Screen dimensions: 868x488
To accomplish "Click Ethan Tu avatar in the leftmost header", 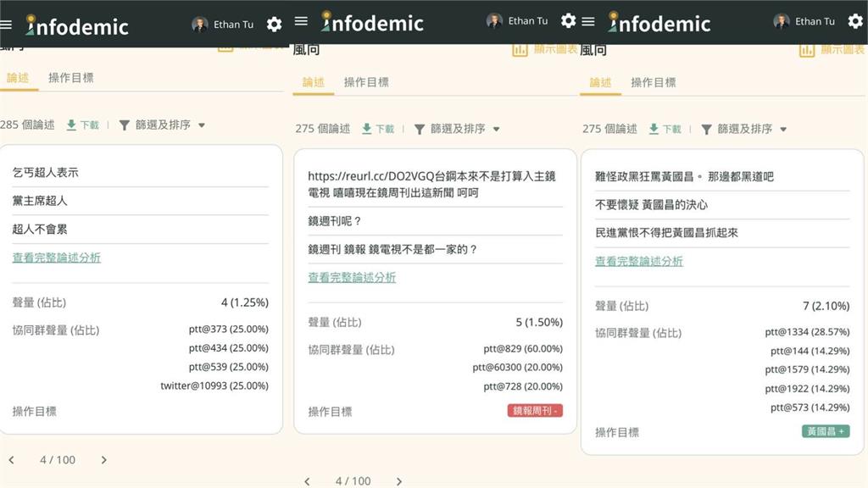I will click(200, 25).
